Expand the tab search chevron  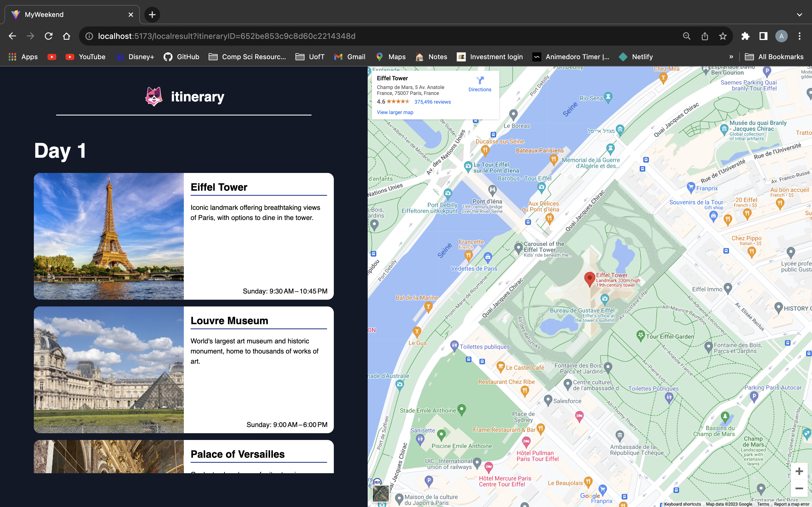tap(799, 15)
